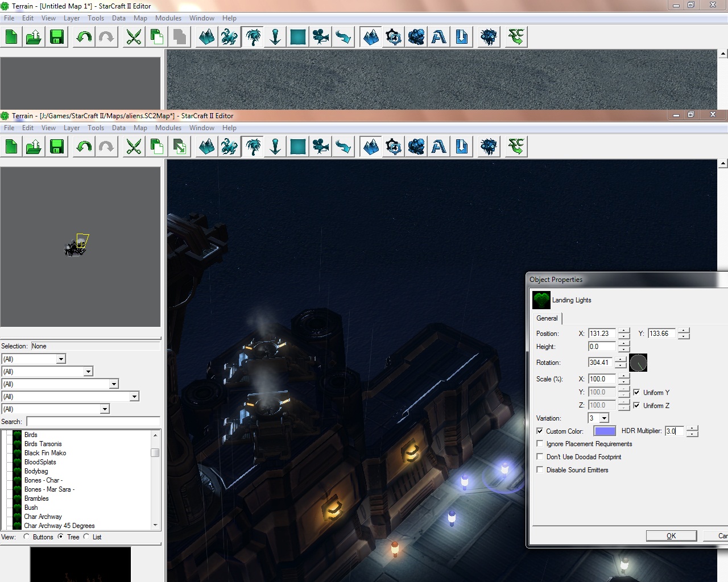Click Undo arrow in aliens.SC2Map window toolbar

[84, 147]
